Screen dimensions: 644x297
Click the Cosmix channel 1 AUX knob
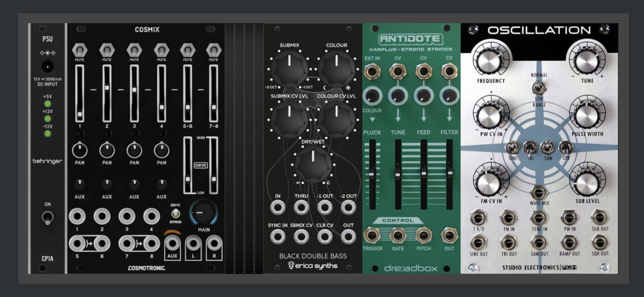pyautogui.click(x=79, y=185)
